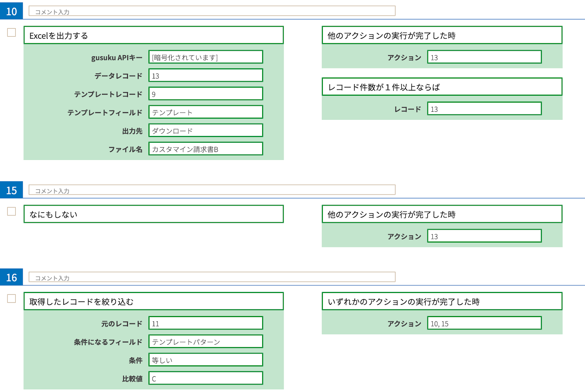Open action 10's '他のアクションの実行が完了した時' condition
Image resolution: width=585 pixels, height=392 pixels.
(442, 35)
